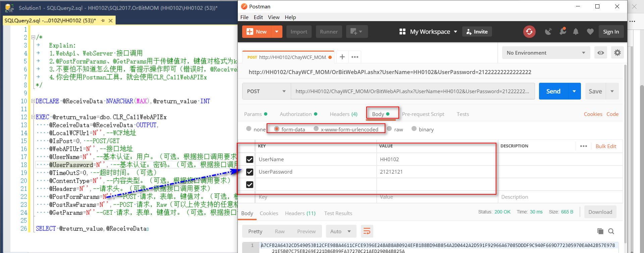Open the tab options three-dot menu
644x253 pixels.
[x=355, y=57]
